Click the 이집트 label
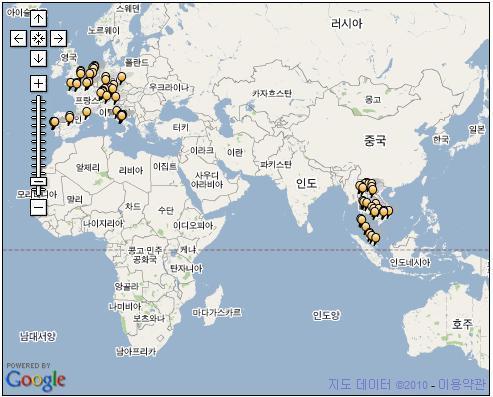This screenshot has height=397, width=493. 165,166
